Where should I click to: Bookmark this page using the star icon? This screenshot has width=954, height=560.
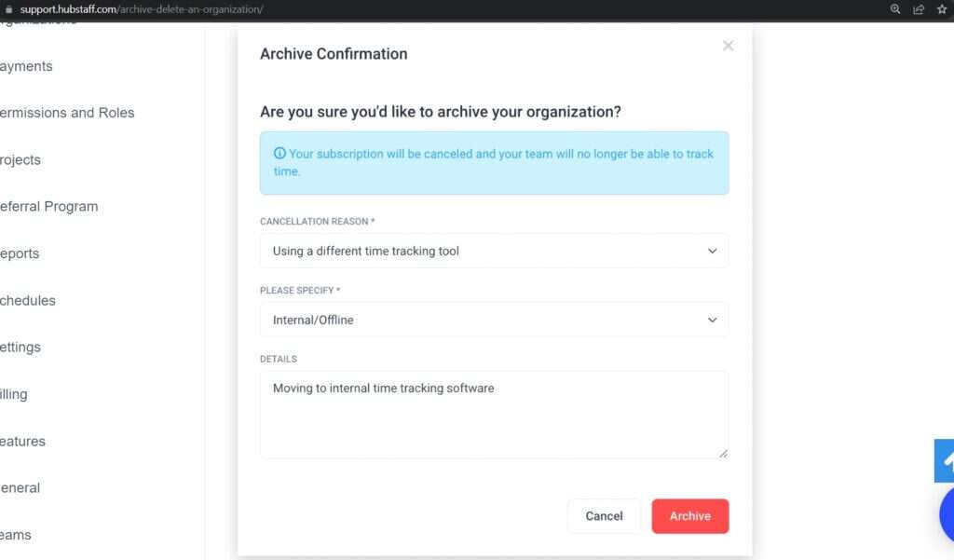[941, 10]
